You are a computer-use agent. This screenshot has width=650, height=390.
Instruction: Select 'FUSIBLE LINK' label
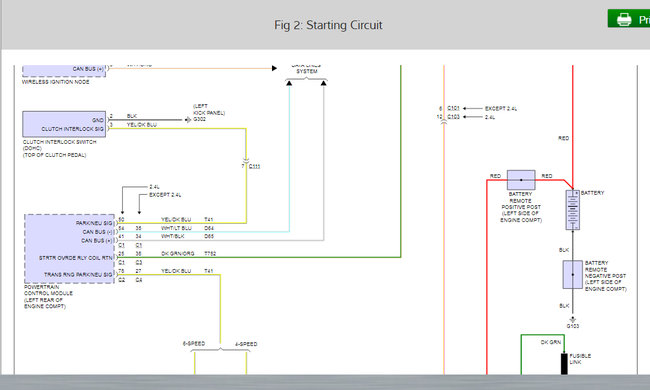pyautogui.click(x=580, y=359)
